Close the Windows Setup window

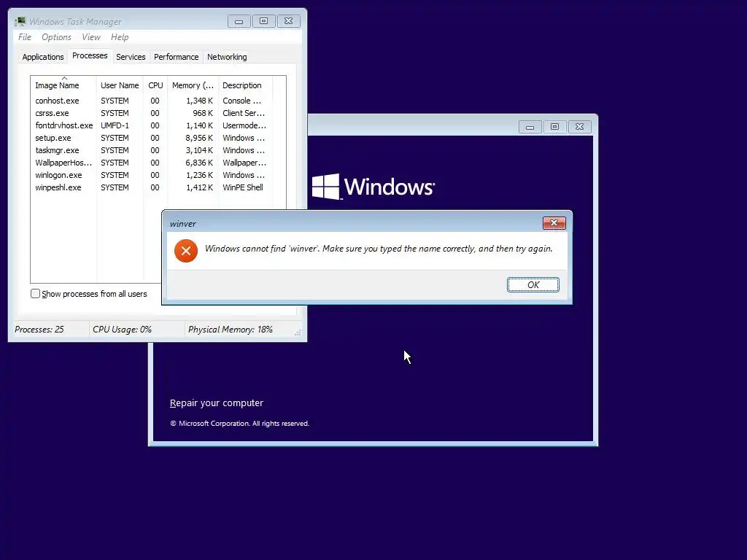click(x=579, y=127)
